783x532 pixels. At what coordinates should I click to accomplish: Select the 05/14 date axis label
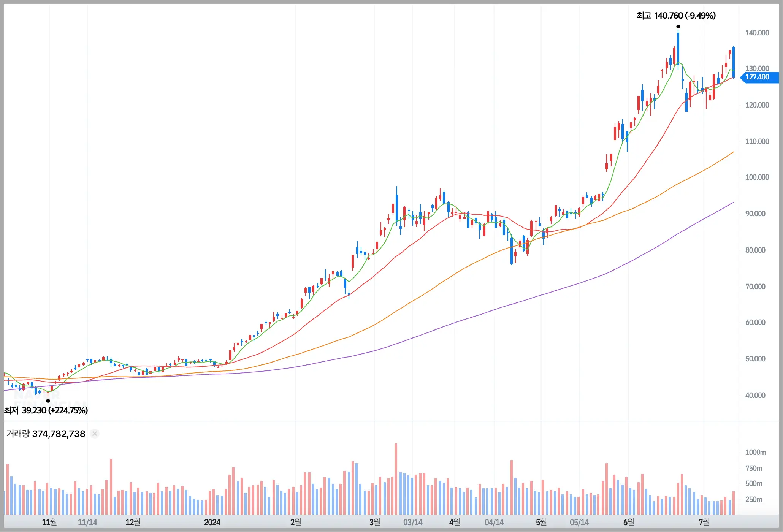[x=579, y=522]
